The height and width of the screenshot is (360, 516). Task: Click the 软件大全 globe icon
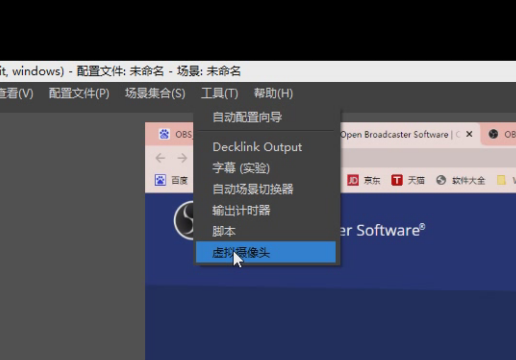click(441, 180)
